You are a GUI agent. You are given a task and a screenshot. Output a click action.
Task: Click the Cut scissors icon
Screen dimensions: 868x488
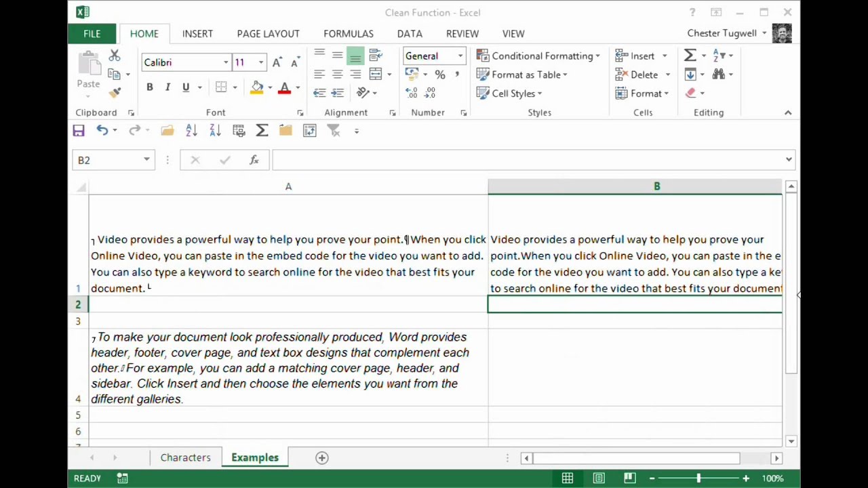(x=114, y=56)
